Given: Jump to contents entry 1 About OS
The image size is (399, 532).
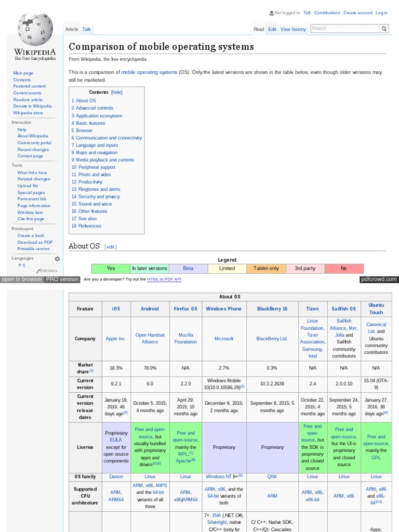Looking at the screenshot, I should click(84, 101).
